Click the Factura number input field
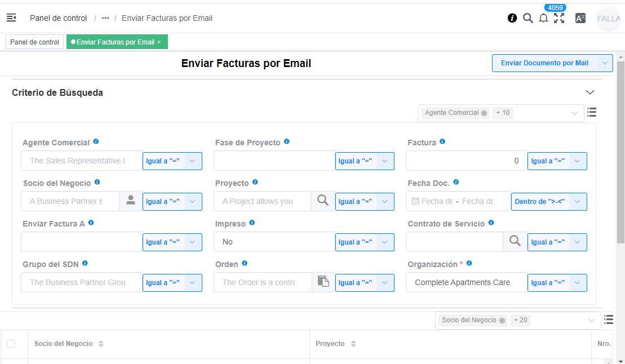 click(x=466, y=161)
